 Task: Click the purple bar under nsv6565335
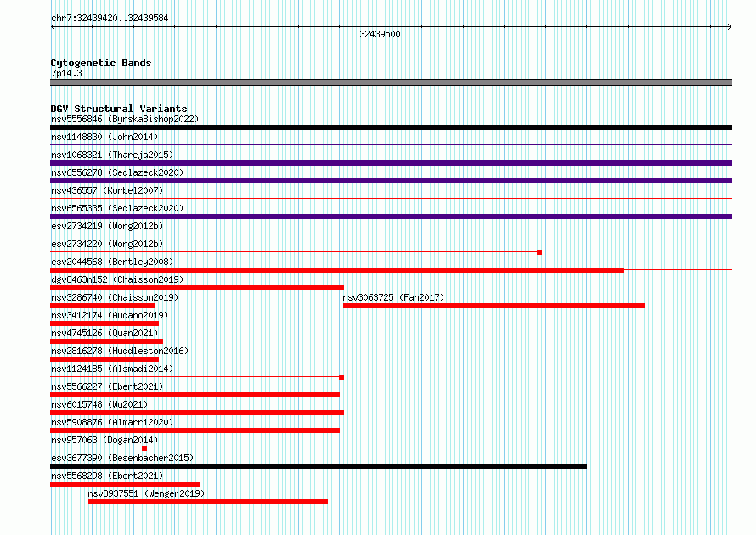[x=391, y=217]
